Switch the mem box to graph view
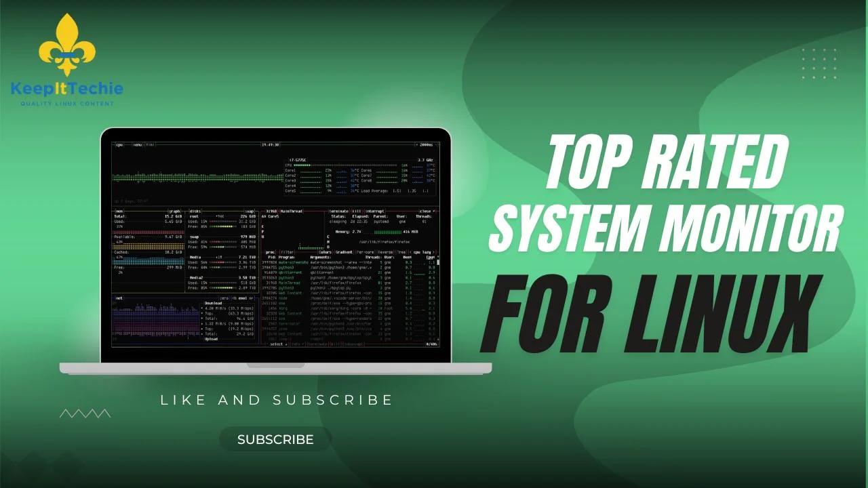This screenshot has width=868, height=488. click(174, 211)
